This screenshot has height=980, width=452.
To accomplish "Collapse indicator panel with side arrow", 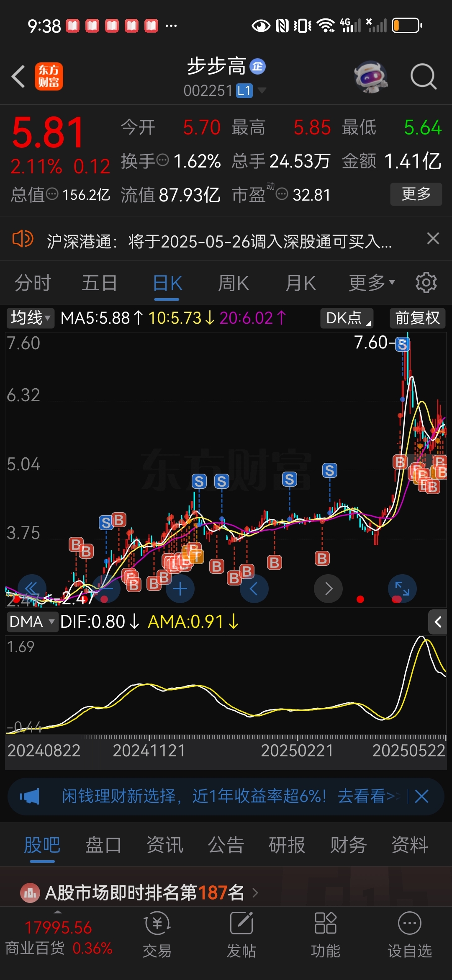I will pos(438,622).
